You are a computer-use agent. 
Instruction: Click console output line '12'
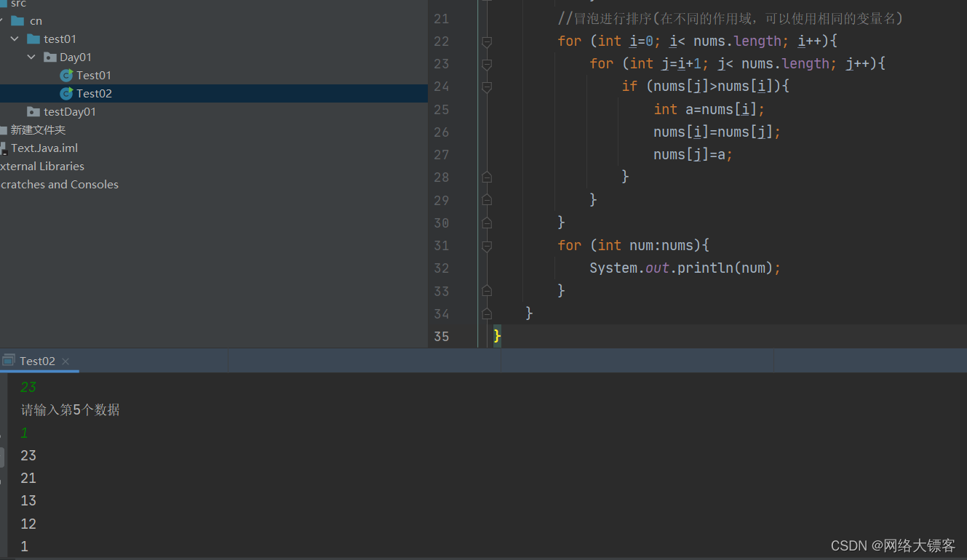(x=28, y=524)
